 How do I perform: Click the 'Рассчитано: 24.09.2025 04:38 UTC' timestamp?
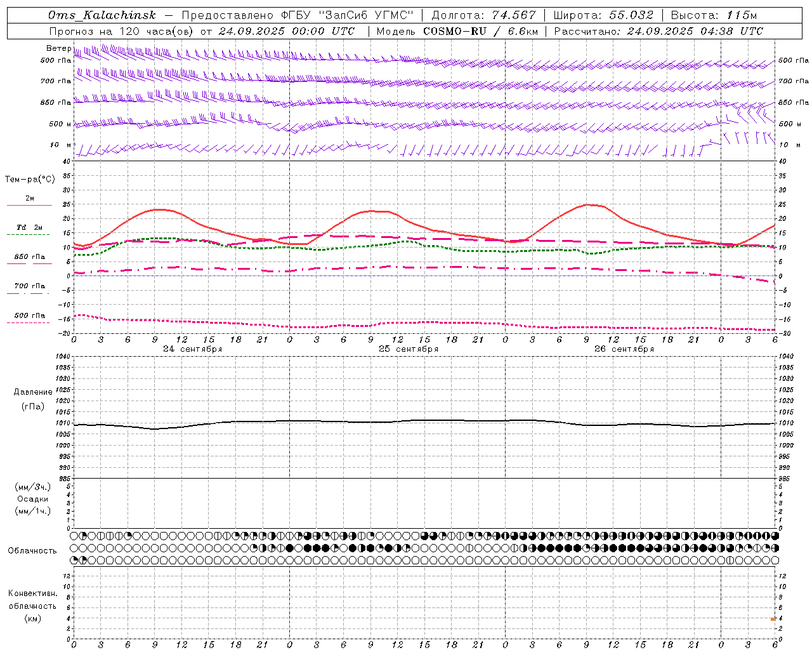click(658, 31)
